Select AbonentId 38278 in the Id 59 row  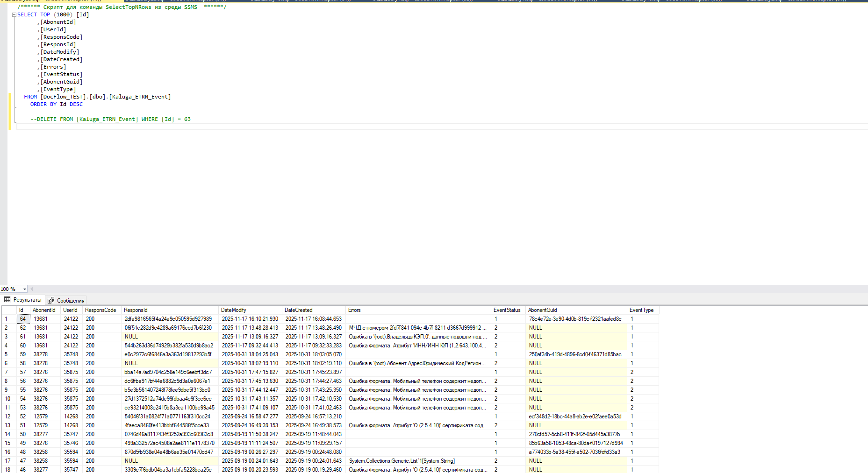tap(45, 354)
